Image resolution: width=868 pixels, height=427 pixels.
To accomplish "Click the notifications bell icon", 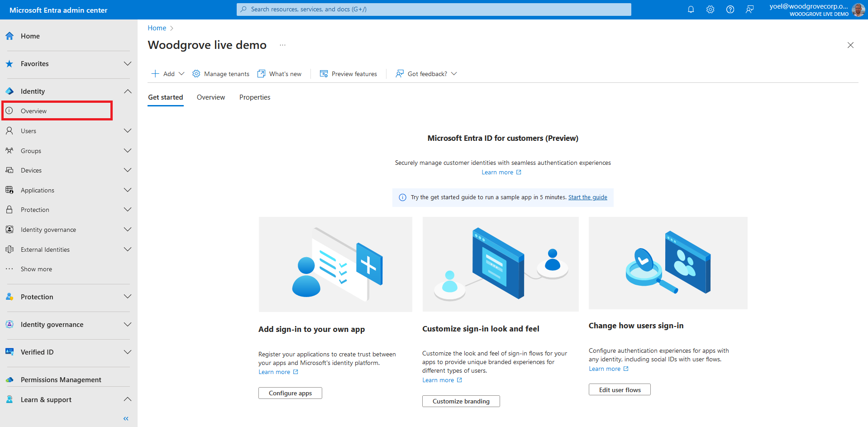I will tap(691, 10).
